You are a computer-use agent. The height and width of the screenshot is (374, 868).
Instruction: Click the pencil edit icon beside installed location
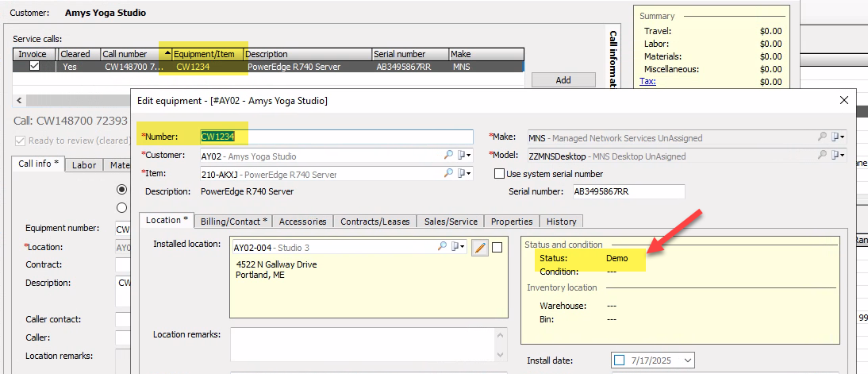click(x=479, y=248)
